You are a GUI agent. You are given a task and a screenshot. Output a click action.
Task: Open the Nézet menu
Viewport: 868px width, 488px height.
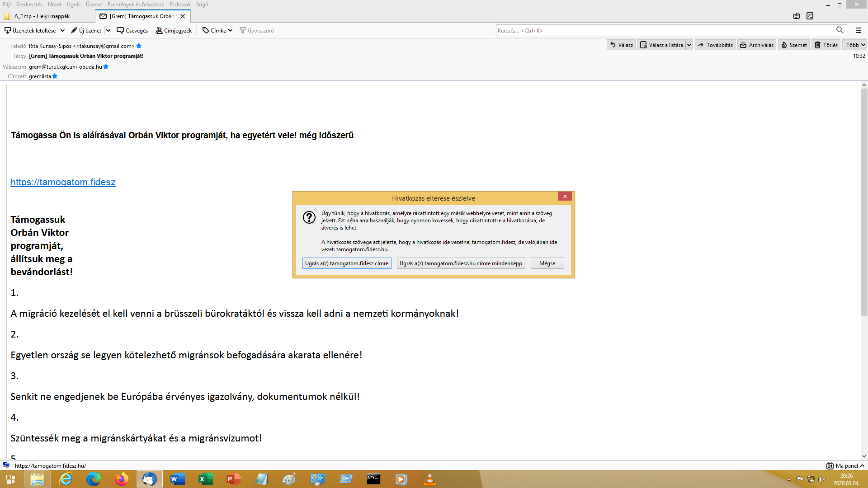54,5
